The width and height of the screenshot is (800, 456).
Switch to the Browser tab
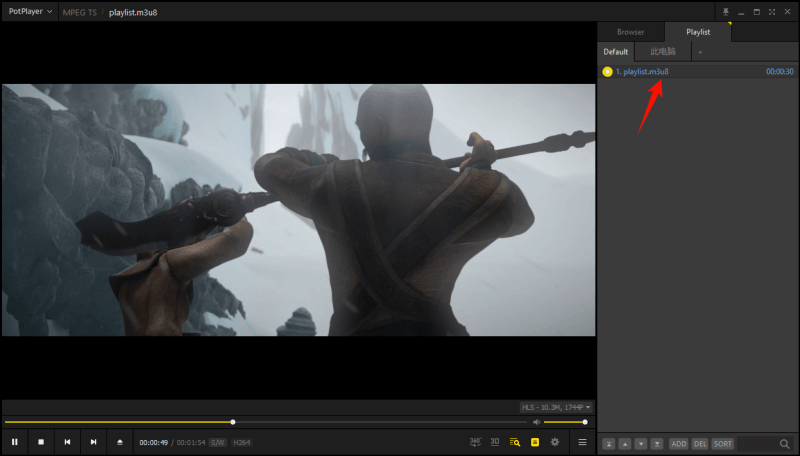coord(631,32)
